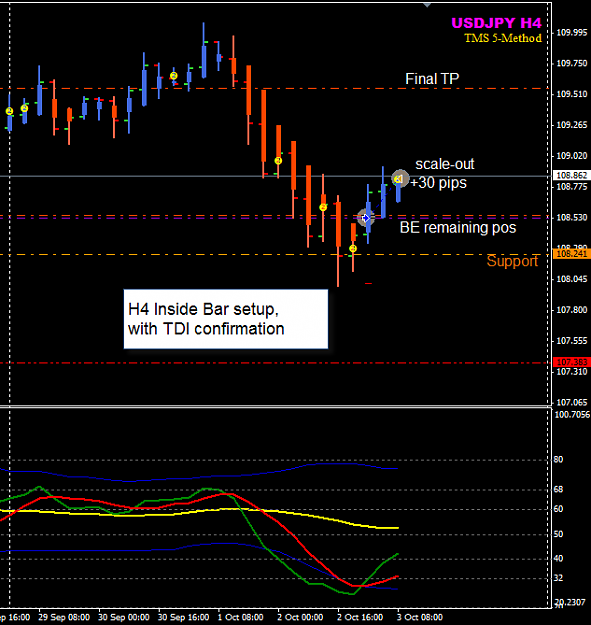Screen dimensions: 591x625
Task: Click the 109.995 price axis value
Action: 571,33
